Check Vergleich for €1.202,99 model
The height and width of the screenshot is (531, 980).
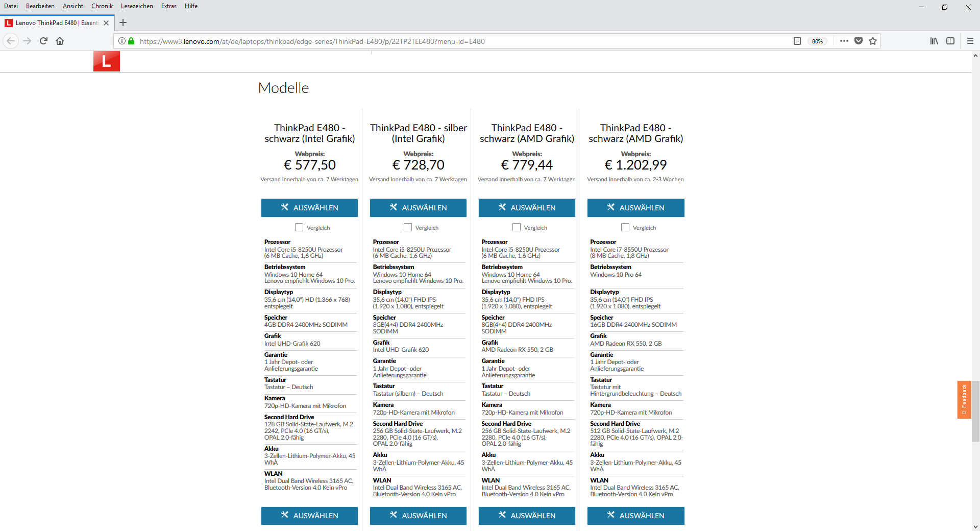coord(625,227)
